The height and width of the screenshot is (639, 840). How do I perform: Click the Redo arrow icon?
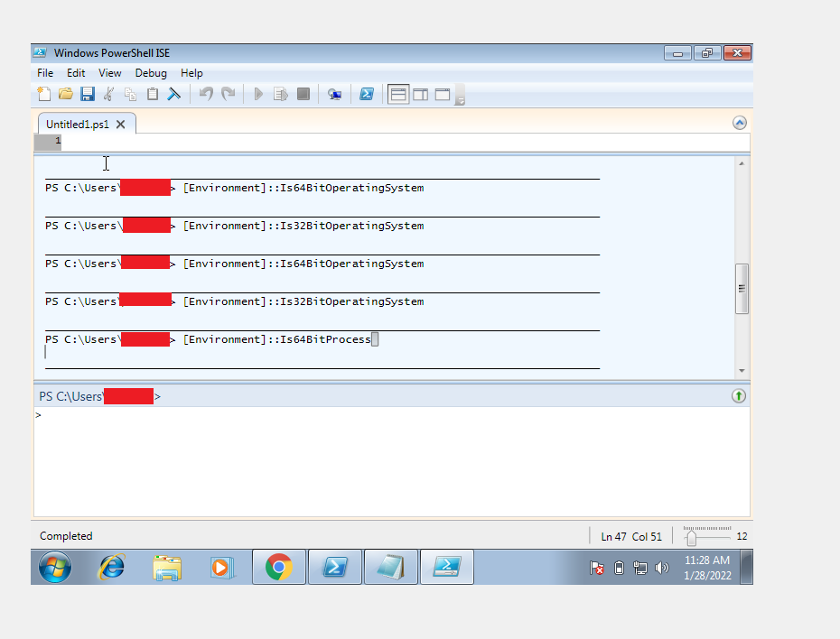[229, 94]
